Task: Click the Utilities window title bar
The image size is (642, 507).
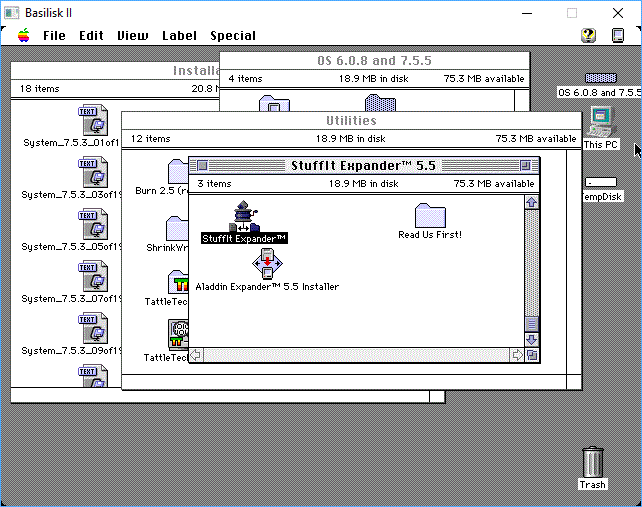Action: tap(351, 121)
